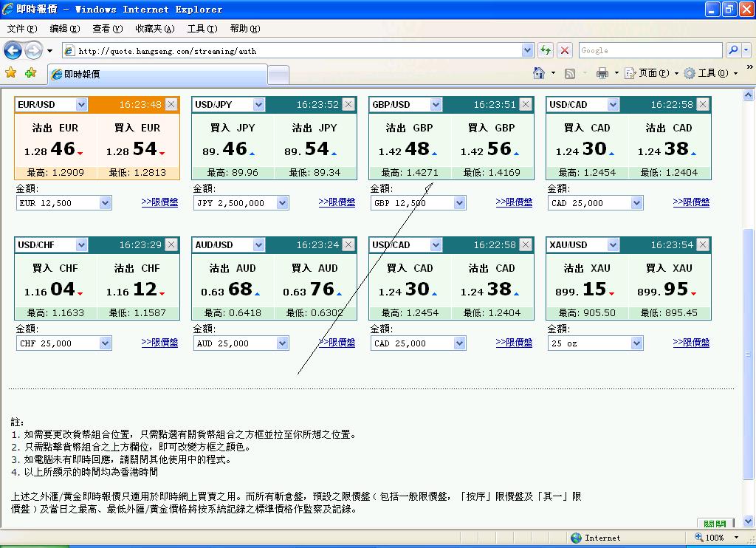
Task: Close the EUR/USD quote panel
Action: pos(171,104)
